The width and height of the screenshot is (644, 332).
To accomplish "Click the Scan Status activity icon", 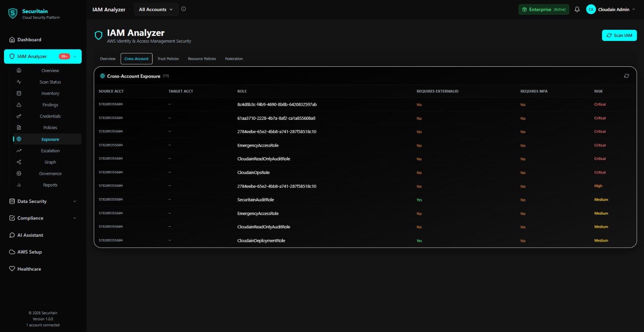I will click(x=19, y=82).
